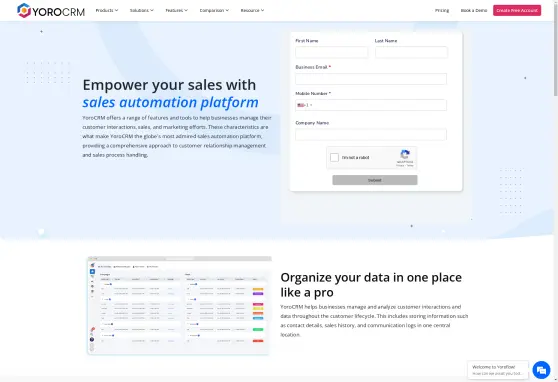
Task: Click the Submit button
Action: pos(375,180)
